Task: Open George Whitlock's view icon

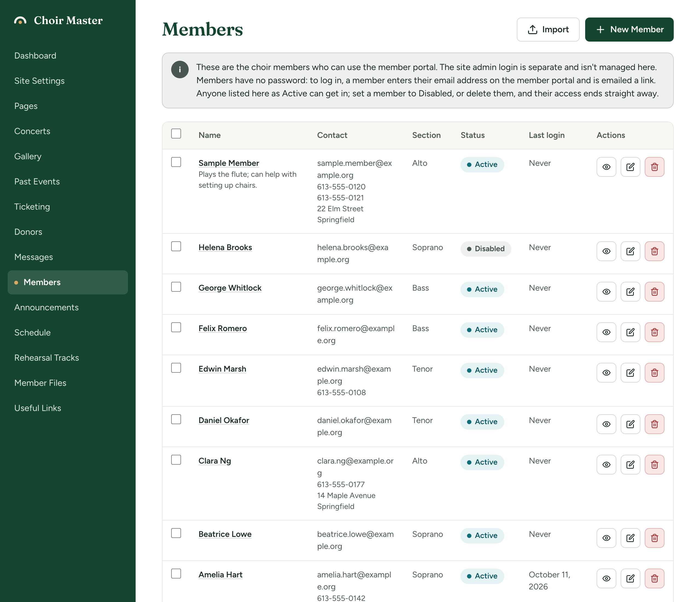Action: [x=606, y=292]
